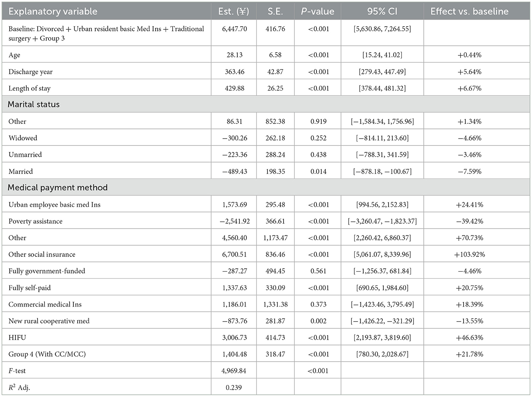Select the "Widowed" row label

(23, 138)
